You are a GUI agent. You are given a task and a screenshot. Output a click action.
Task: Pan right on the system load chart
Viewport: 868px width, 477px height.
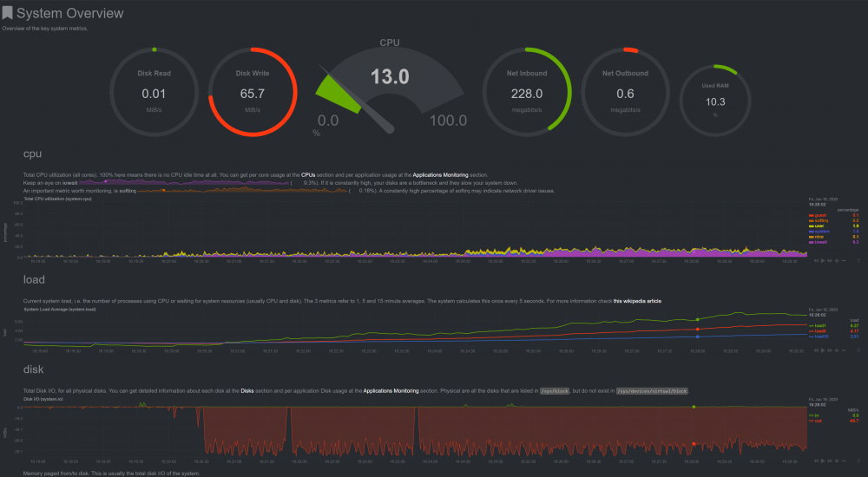[830, 350]
